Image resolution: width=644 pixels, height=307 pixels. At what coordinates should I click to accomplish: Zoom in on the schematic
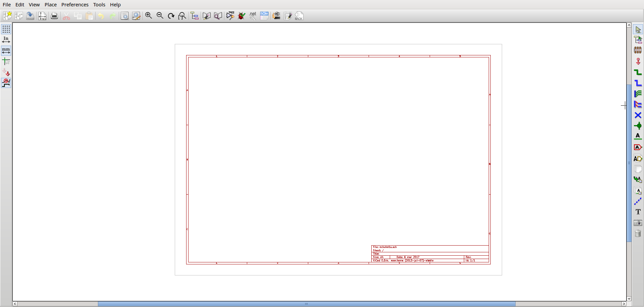[149, 16]
